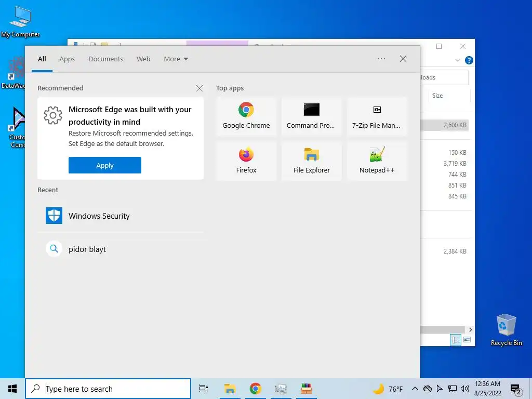
Task: Click the Explorer search box ending in 'loads'
Action: coord(445,77)
